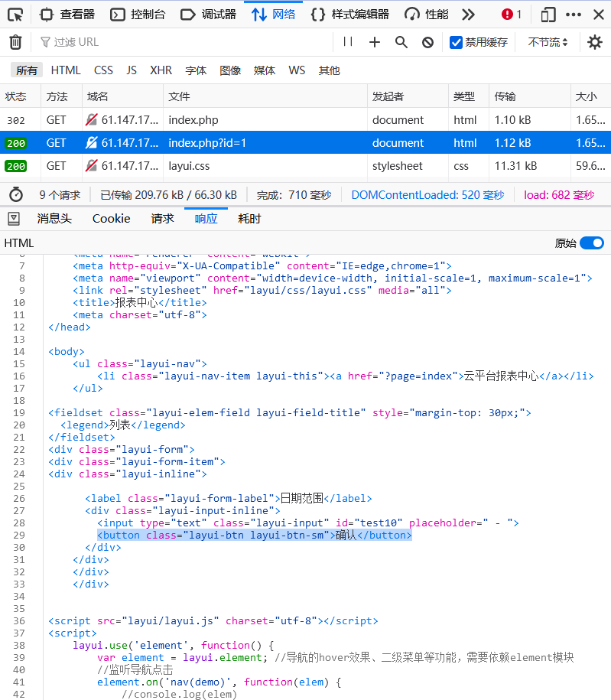Click the highlighted button tag on line 29
The width and height of the screenshot is (611, 700).
pyautogui.click(x=255, y=535)
